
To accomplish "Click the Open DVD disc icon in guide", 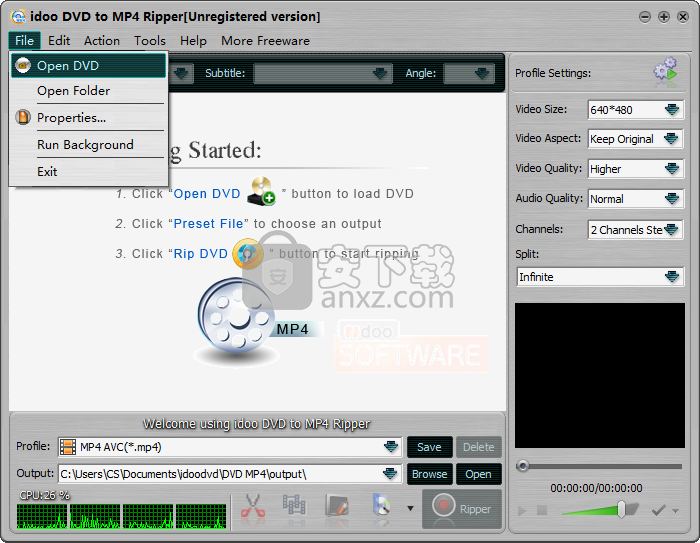I will click(262, 192).
